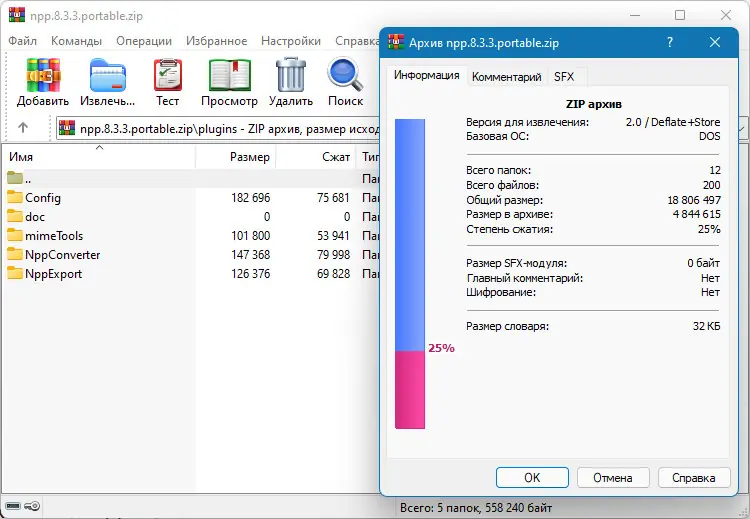Click the Размер в архиве value 4 844 615

coord(696,214)
